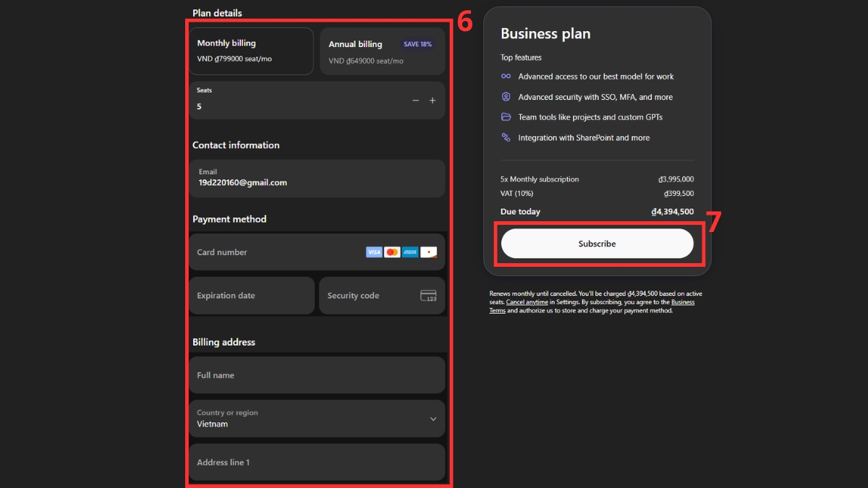
Task: Click the security code CVC card icon
Action: point(428,296)
